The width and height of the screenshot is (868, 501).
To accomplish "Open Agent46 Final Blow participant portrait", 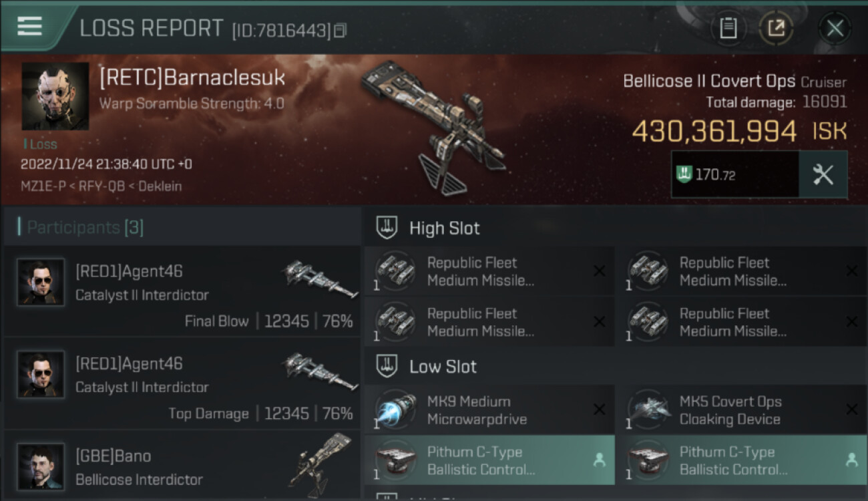I will (41, 283).
